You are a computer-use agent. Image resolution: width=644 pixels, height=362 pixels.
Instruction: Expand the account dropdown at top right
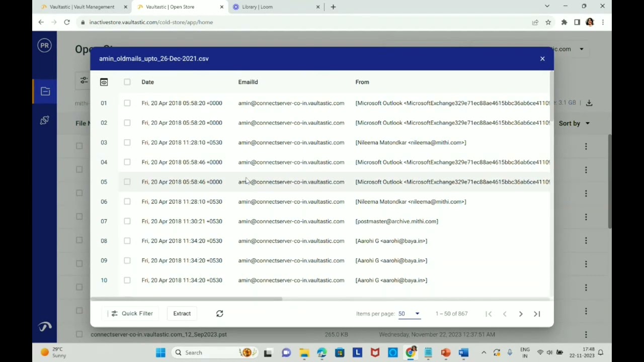(x=581, y=49)
